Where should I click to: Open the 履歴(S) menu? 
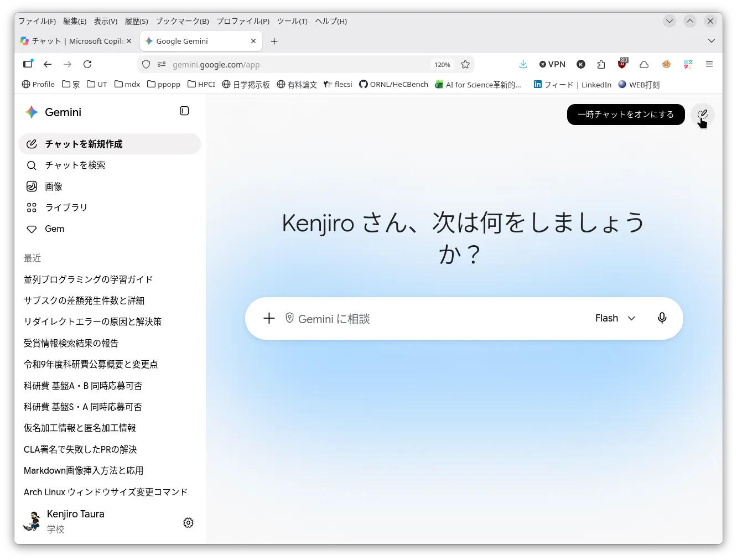coord(137,21)
